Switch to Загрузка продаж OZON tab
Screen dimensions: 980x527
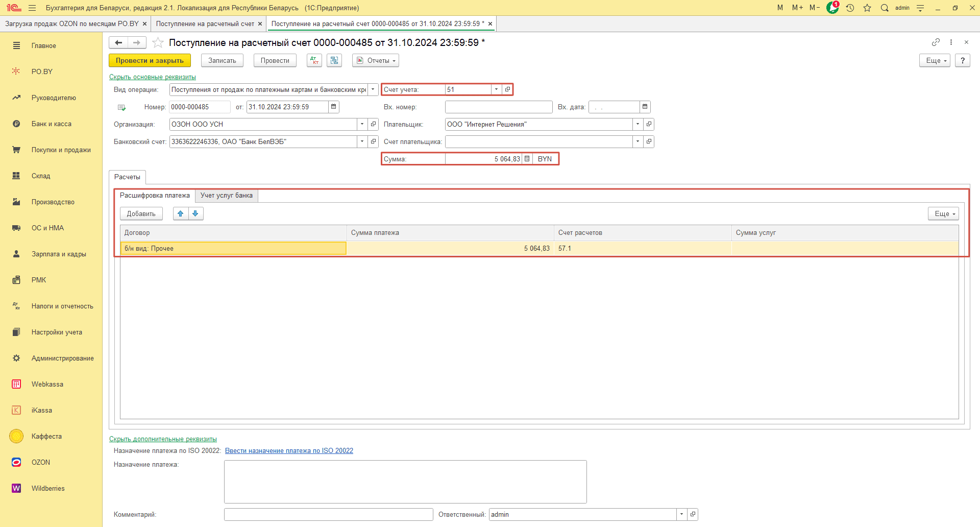click(71, 23)
